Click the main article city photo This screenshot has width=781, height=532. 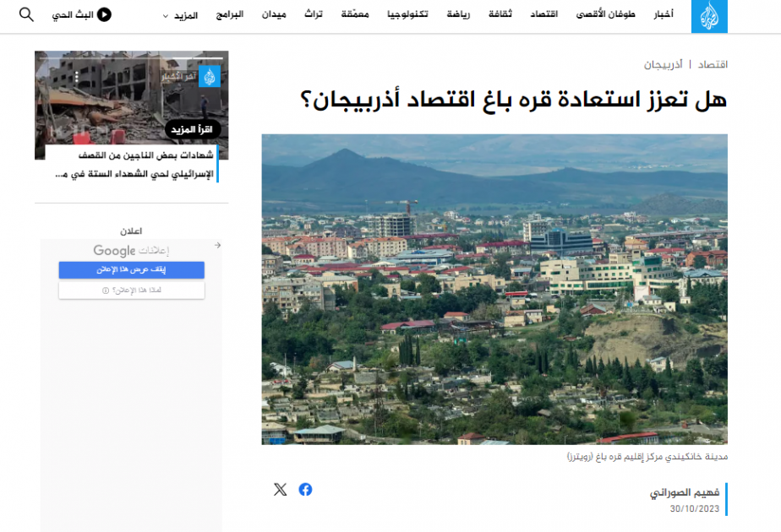click(494, 289)
